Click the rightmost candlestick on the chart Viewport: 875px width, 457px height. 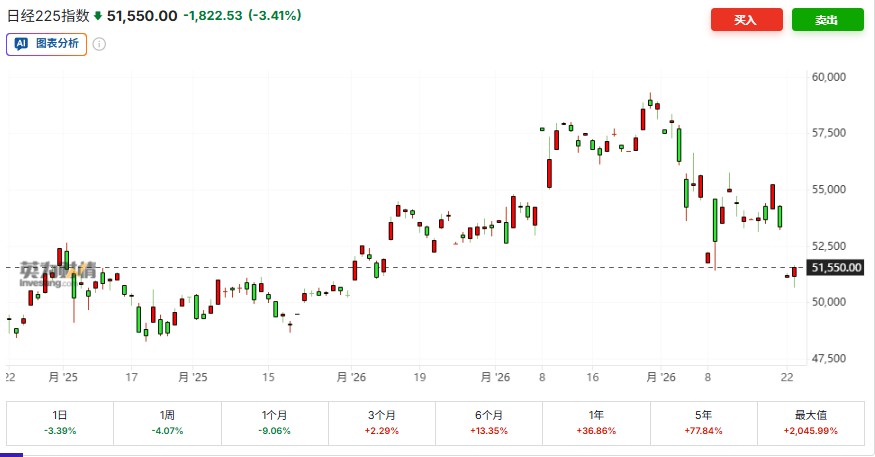(795, 272)
